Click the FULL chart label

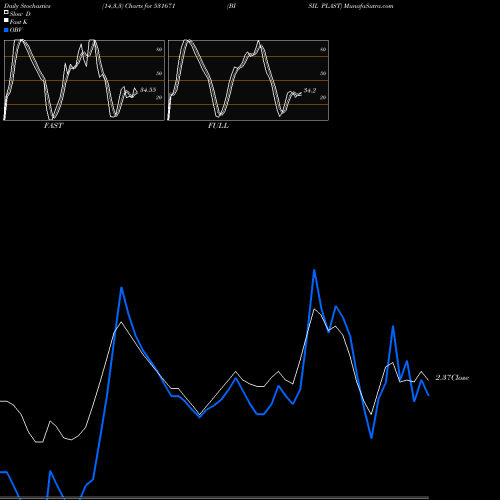tap(218, 126)
